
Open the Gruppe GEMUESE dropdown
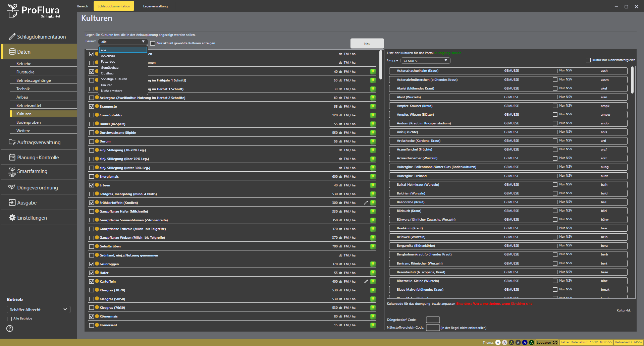point(425,61)
